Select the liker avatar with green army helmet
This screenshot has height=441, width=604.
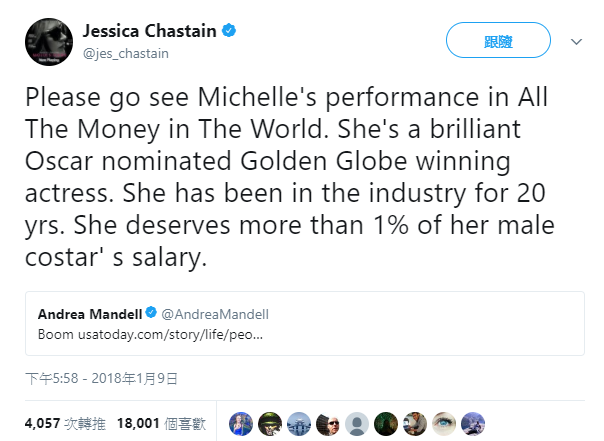(x=270, y=424)
